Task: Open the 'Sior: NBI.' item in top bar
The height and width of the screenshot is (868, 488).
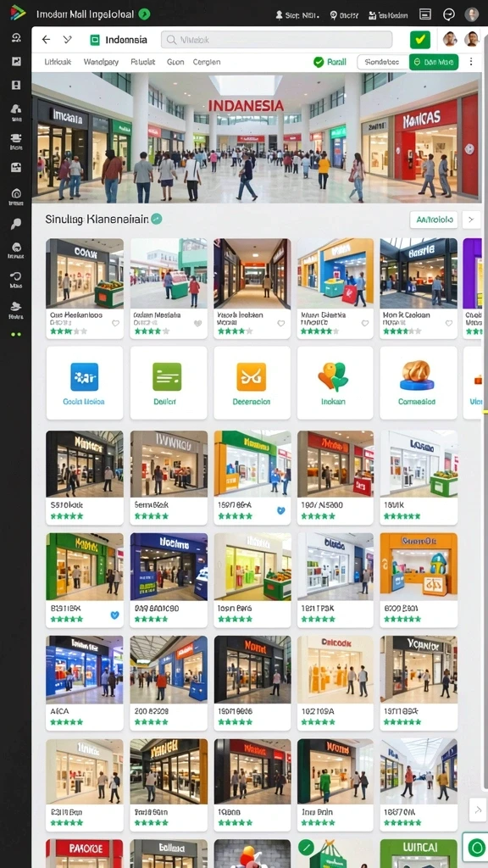Action: pos(296,15)
